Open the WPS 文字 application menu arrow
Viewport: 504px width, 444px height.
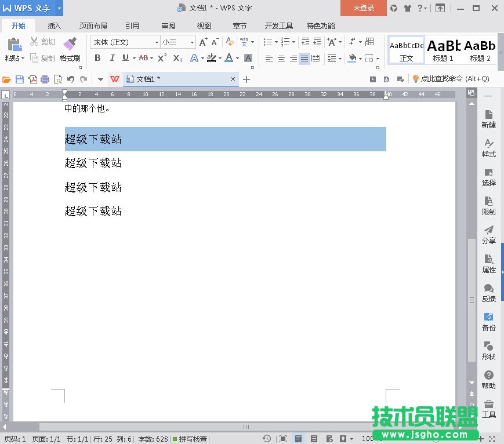(x=59, y=8)
